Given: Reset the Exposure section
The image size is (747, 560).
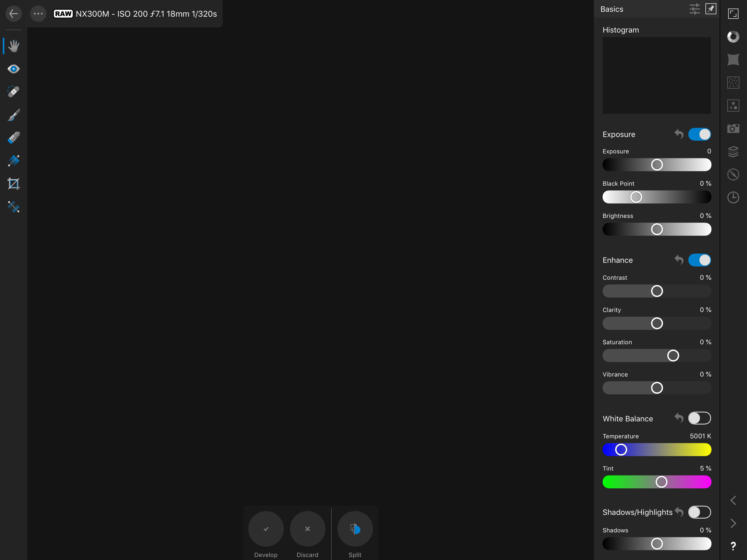Looking at the screenshot, I should (679, 135).
